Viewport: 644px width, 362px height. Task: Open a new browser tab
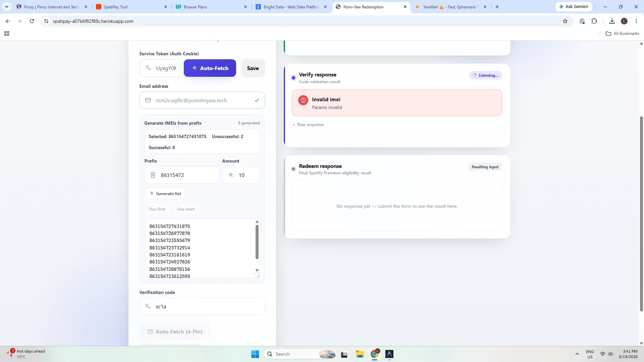[497, 7]
